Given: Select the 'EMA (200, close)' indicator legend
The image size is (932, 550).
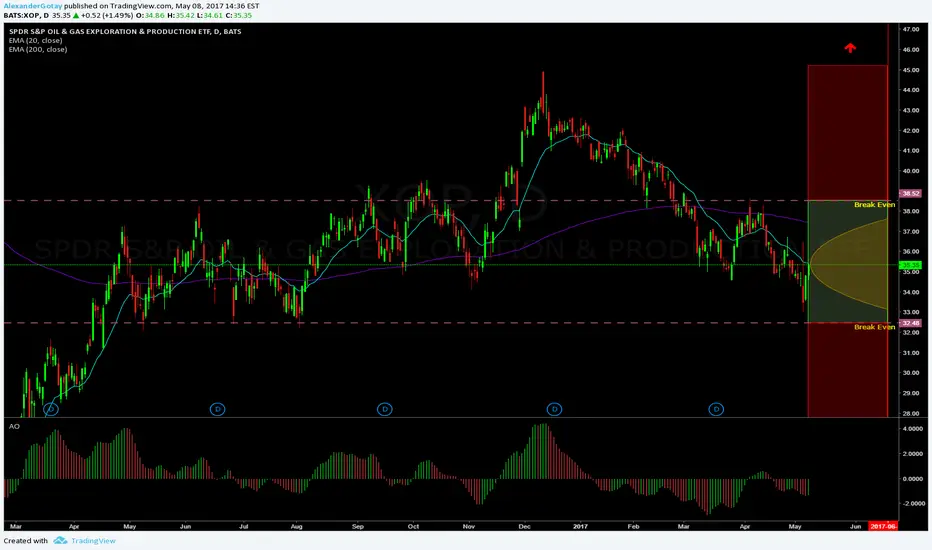Looking at the screenshot, I should click(x=37, y=49).
